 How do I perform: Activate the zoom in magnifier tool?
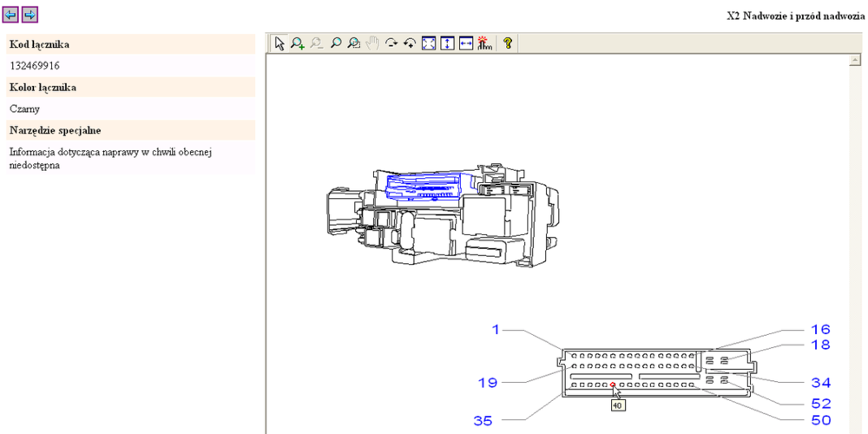point(298,43)
